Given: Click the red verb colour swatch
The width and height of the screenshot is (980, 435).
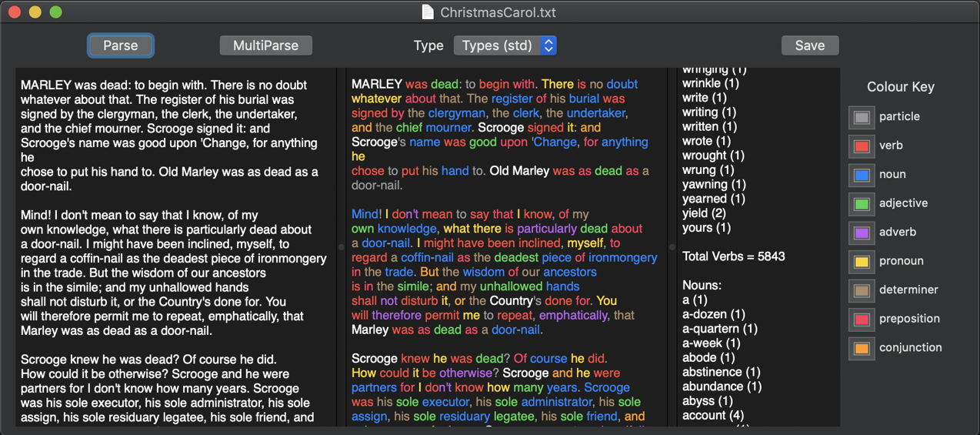Looking at the screenshot, I should 862,146.
